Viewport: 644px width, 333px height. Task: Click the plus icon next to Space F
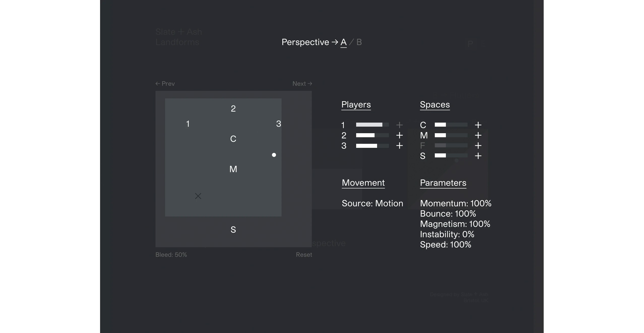[x=478, y=146]
